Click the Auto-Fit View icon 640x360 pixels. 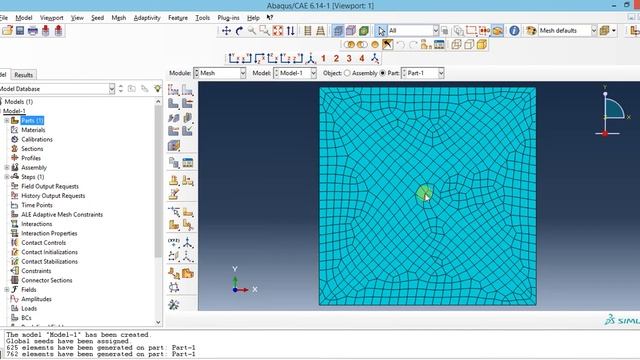pyautogui.click(x=278, y=31)
